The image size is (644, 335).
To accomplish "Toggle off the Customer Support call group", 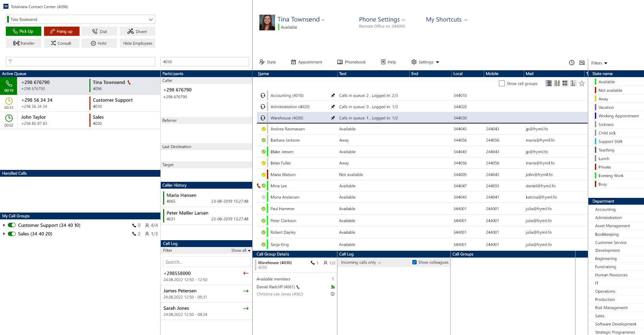I will coord(12,225).
